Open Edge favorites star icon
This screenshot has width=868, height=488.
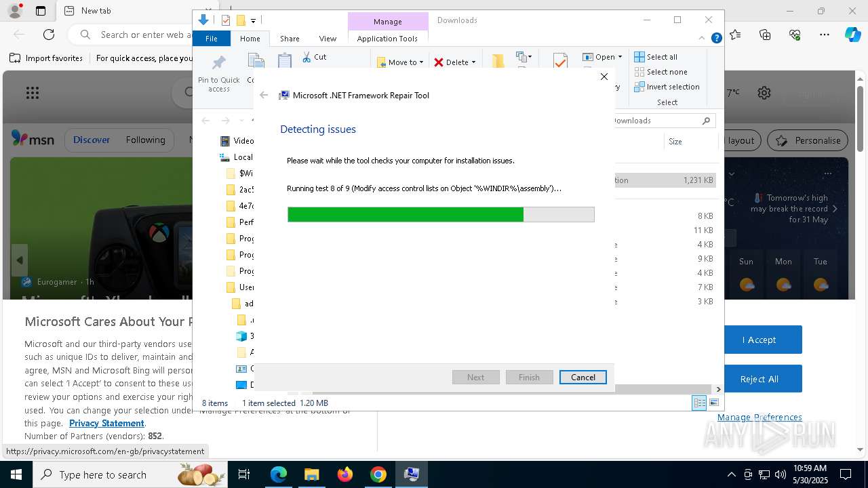pos(736,35)
